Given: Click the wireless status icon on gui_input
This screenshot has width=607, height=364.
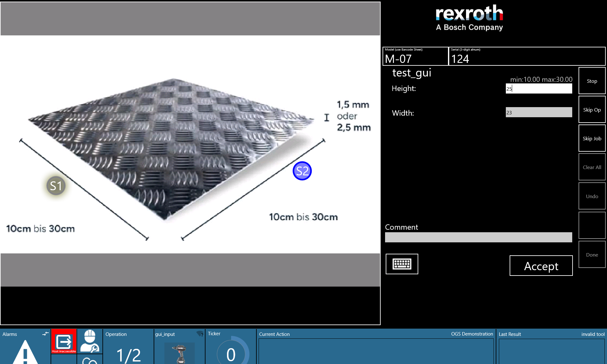Looking at the screenshot, I should pyautogui.click(x=200, y=334).
